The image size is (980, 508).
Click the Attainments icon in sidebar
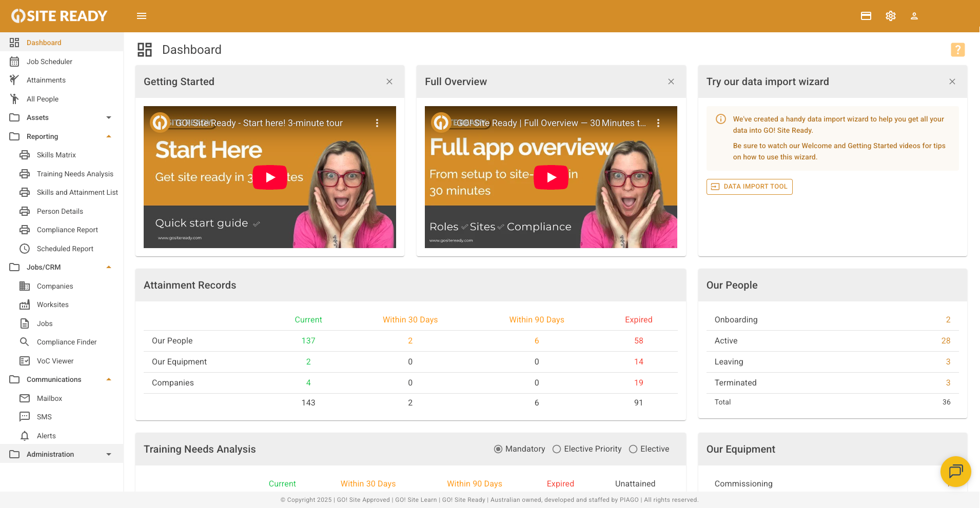(14, 80)
